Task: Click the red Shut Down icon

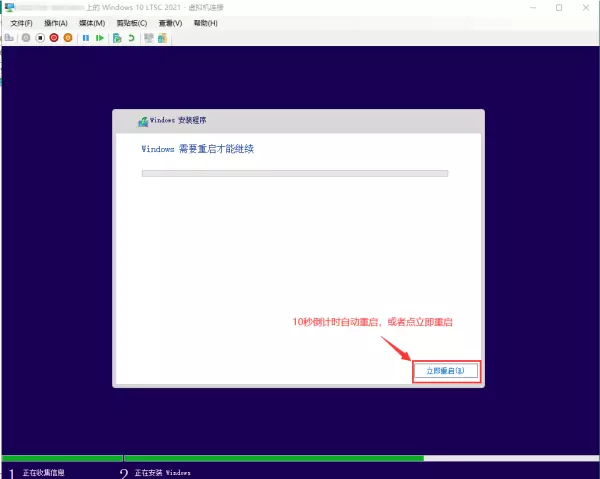Action: pos(54,38)
